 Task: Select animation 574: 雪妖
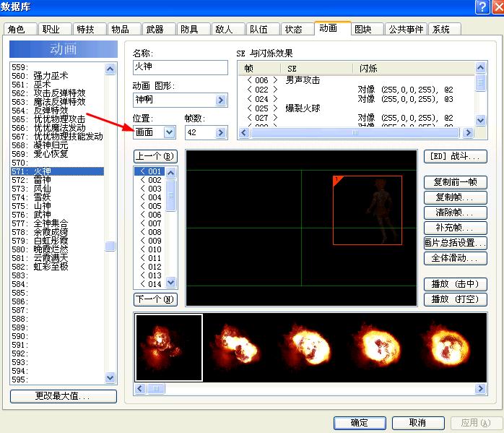pyautogui.click(x=57, y=197)
